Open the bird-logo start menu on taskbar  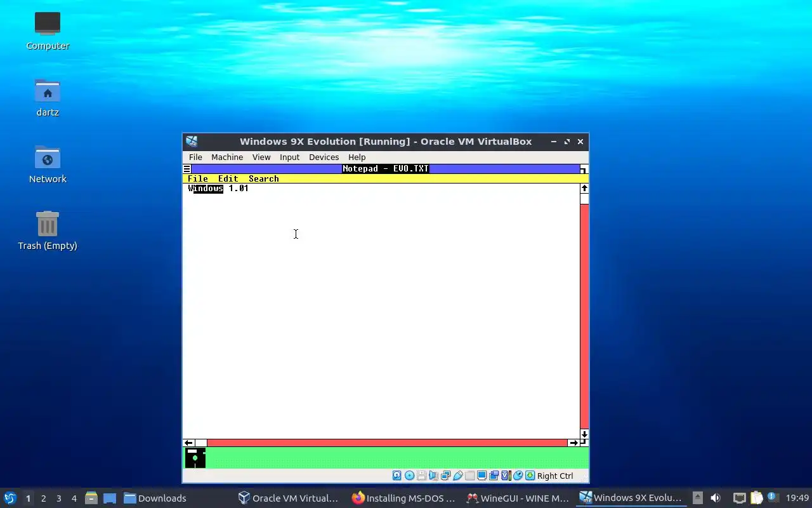10,498
